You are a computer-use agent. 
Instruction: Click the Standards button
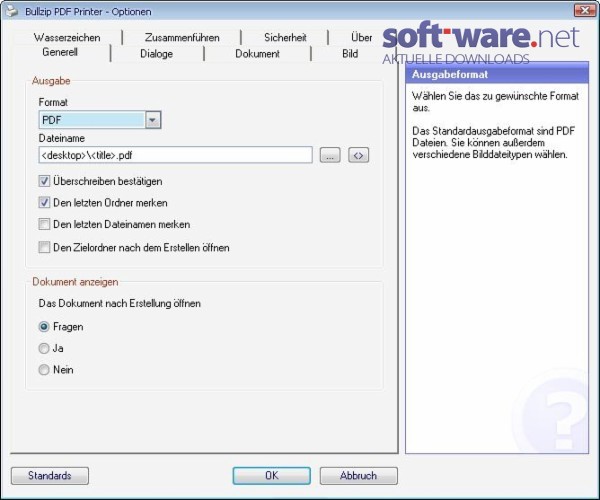click(x=50, y=476)
